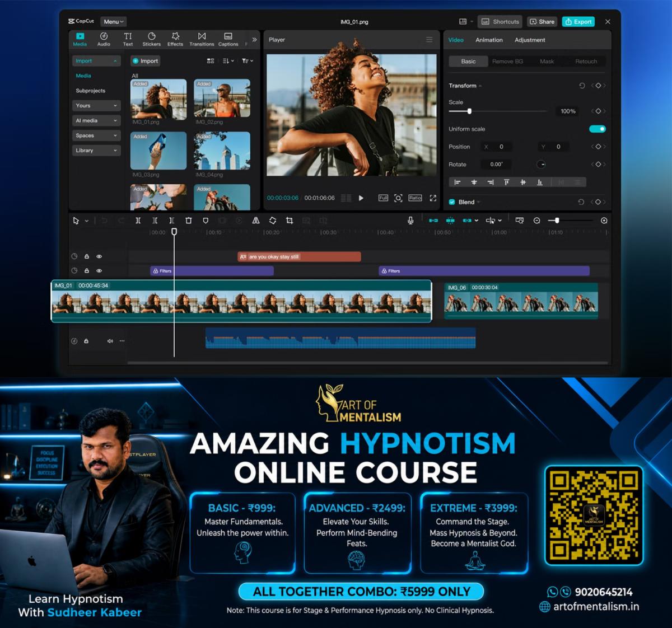Switch to the Animation tab
The image size is (672, 628).
pos(489,40)
